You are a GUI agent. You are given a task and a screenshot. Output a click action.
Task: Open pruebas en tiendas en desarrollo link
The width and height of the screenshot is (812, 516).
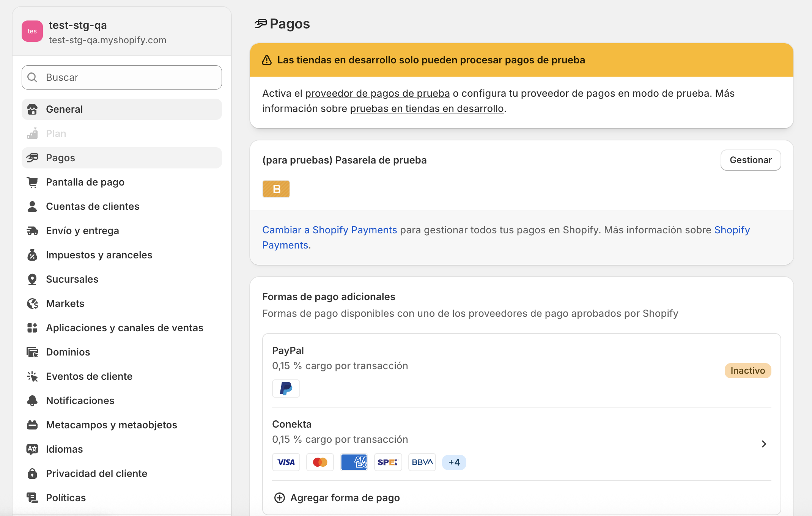427,109
